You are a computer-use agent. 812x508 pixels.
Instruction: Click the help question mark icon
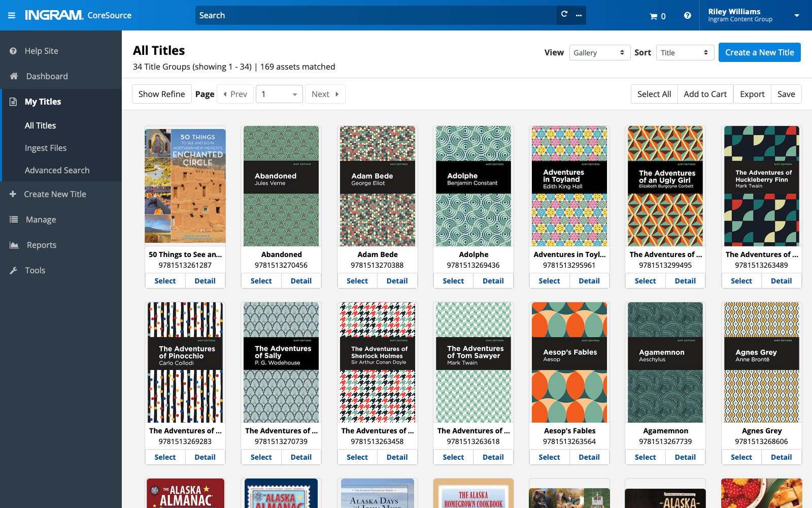tap(687, 16)
